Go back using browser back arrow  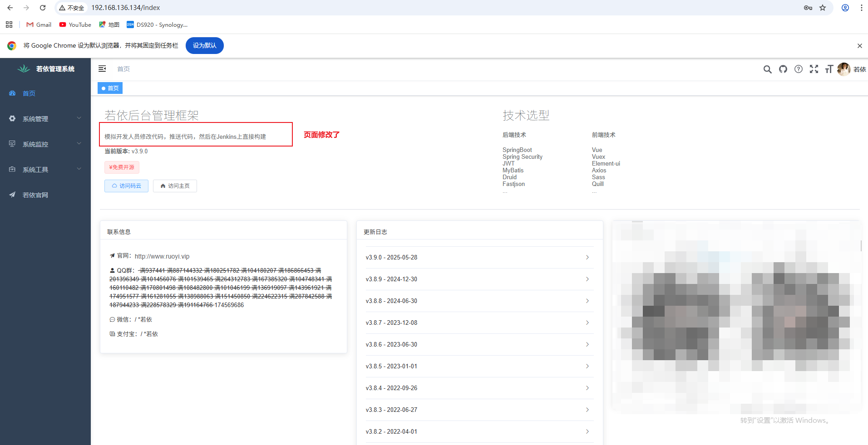pos(10,8)
